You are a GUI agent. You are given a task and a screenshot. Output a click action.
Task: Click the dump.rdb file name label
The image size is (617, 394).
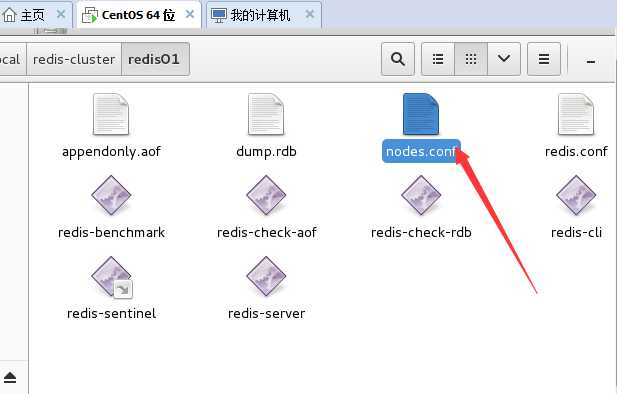click(x=266, y=152)
